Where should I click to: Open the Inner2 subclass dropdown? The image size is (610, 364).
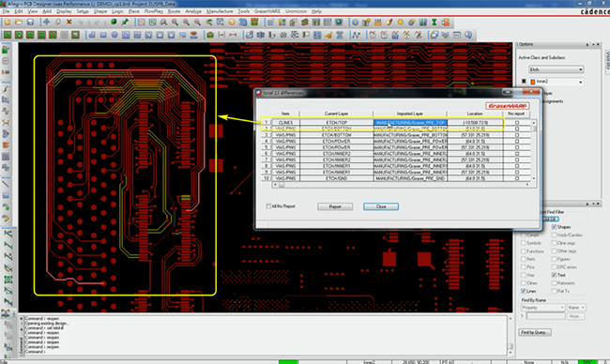(x=556, y=82)
